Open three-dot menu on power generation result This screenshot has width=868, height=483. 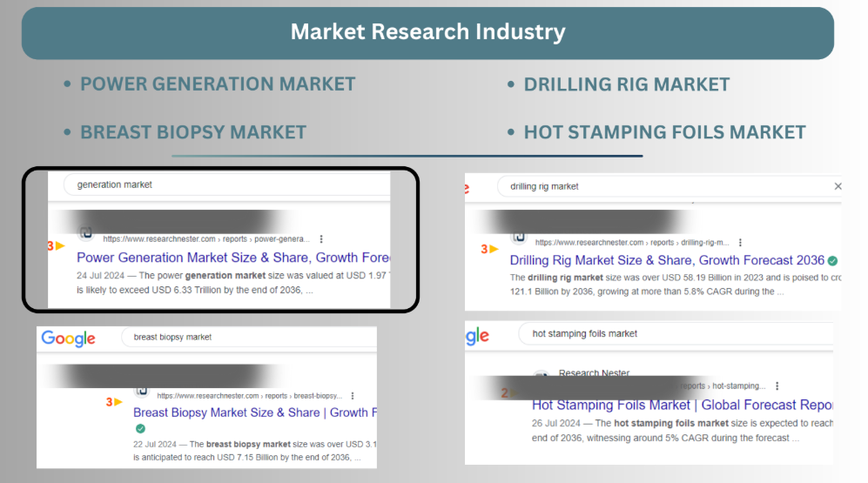[321, 238]
